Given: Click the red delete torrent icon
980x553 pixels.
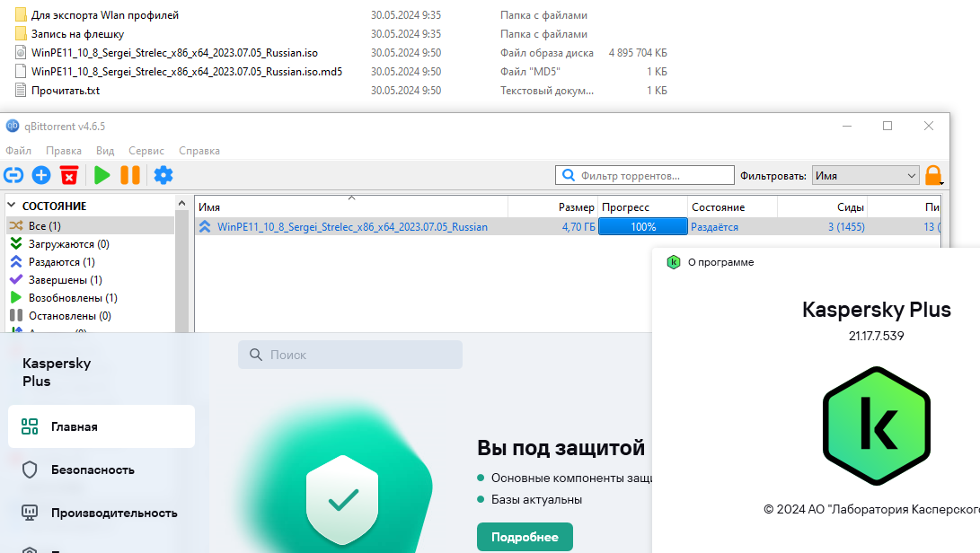Looking at the screenshot, I should (x=69, y=176).
